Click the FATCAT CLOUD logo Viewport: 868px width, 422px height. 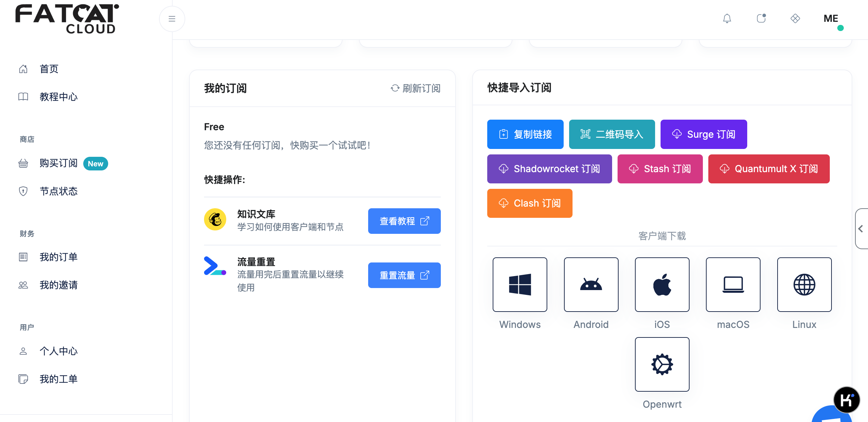pos(67,19)
